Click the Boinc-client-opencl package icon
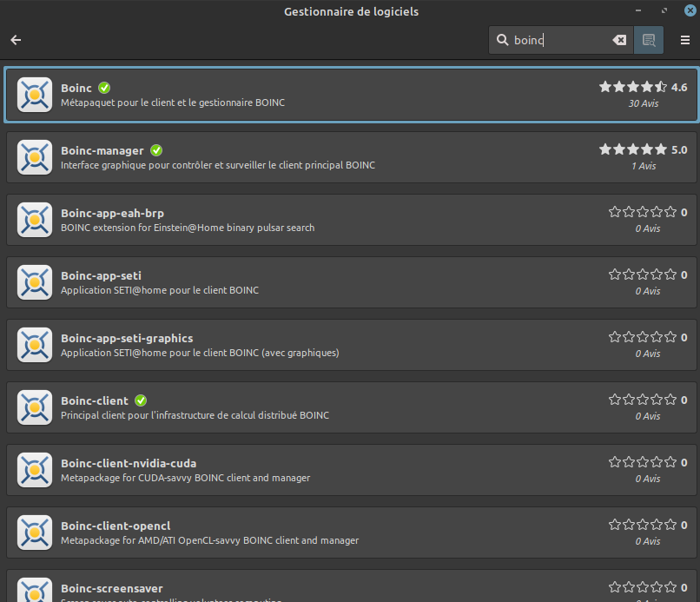Image resolution: width=700 pixels, height=602 pixels. [35, 533]
